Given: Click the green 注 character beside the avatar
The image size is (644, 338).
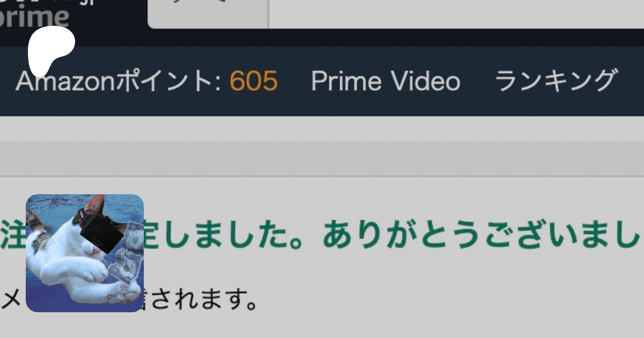Looking at the screenshot, I should [13, 235].
